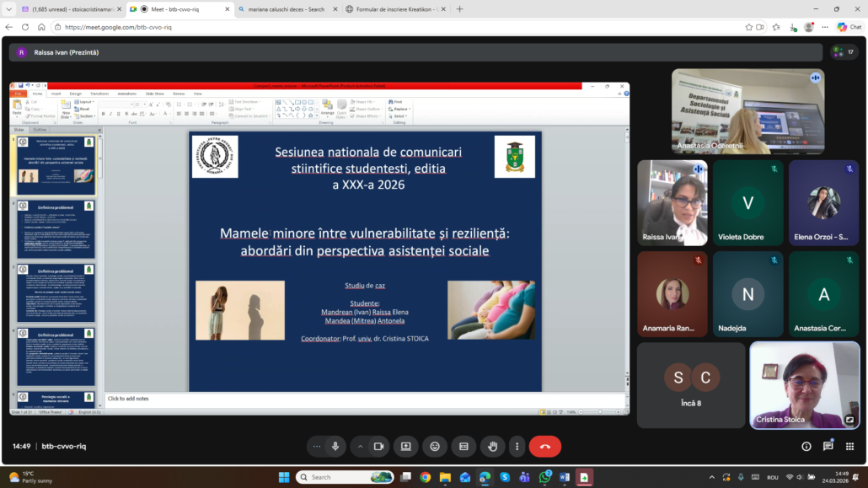Open File Explorer from taskbar

[445, 478]
